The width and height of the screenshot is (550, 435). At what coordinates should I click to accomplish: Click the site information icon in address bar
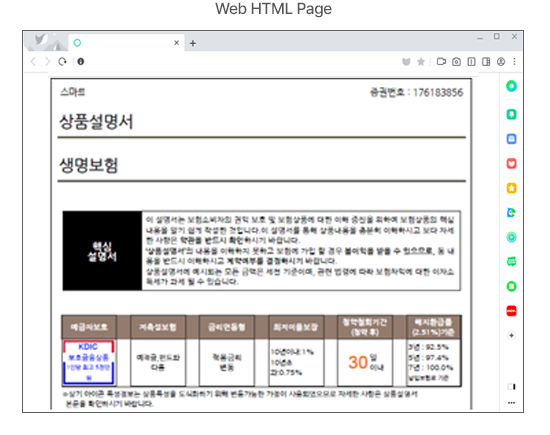[x=81, y=62]
